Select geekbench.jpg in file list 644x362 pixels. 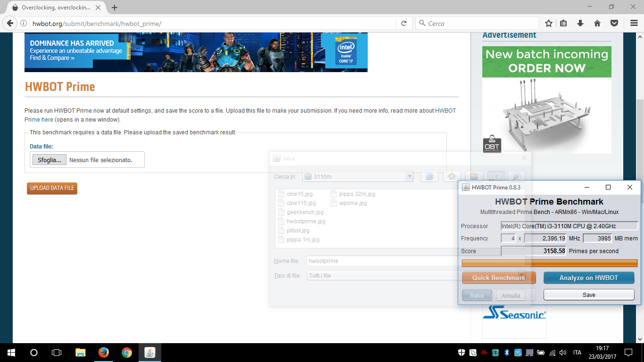tap(301, 212)
